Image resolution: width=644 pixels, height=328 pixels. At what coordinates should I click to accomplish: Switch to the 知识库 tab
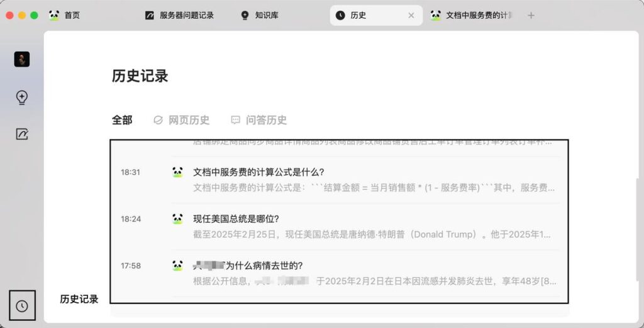click(260, 15)
